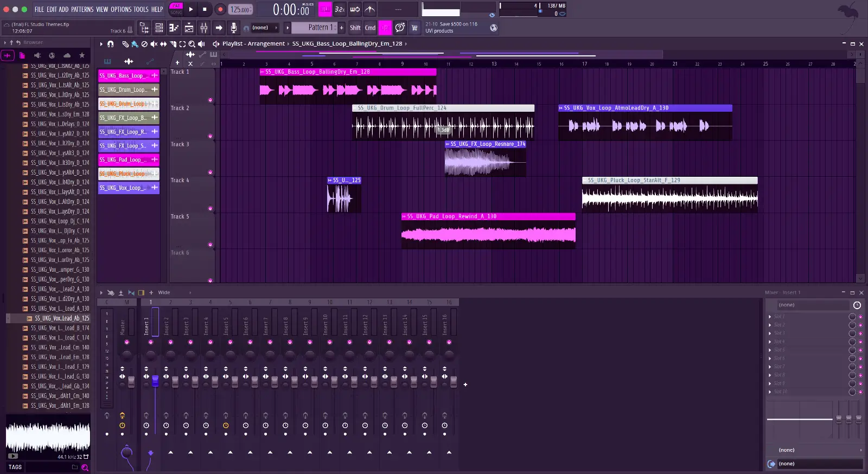868x474 pixels.
Task: Select the Slip tool in playlist toolbar
Action: (x=163, y=44)
